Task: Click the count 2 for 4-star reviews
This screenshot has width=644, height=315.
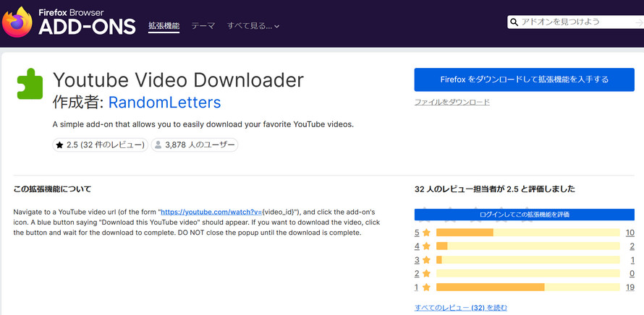Action: 632,246
